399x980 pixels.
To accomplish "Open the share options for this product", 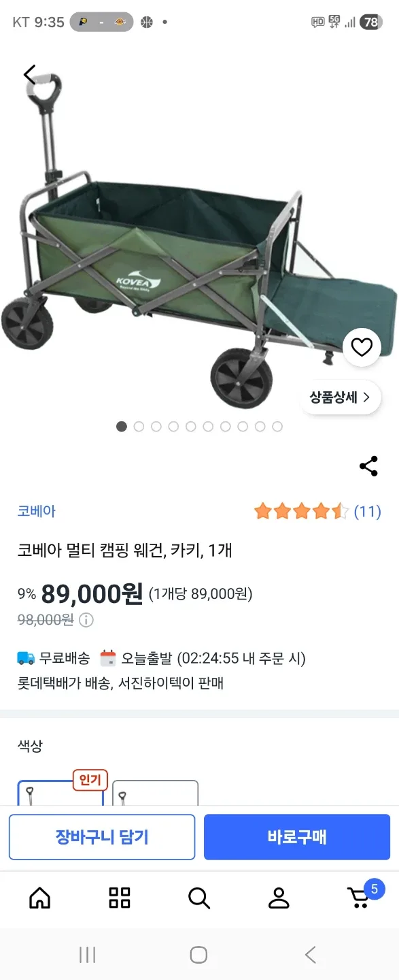I will [368, 465].
